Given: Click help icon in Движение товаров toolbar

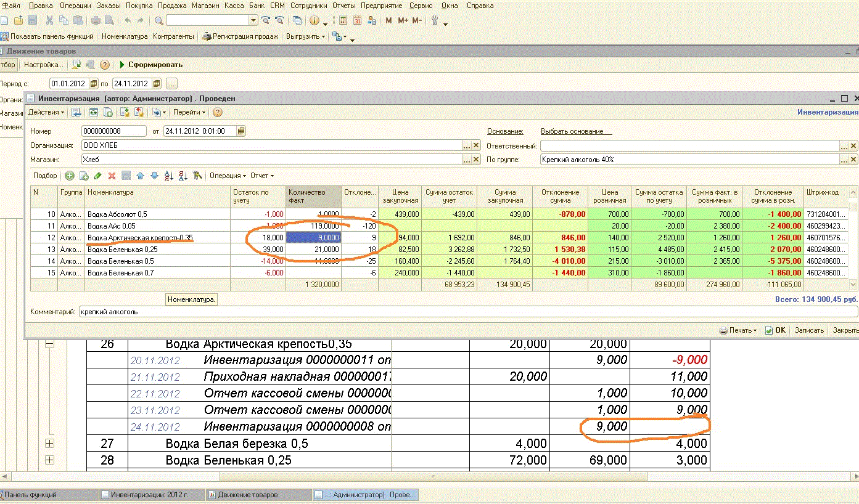Looking at the screenshot, I should [x=105, y=65].
